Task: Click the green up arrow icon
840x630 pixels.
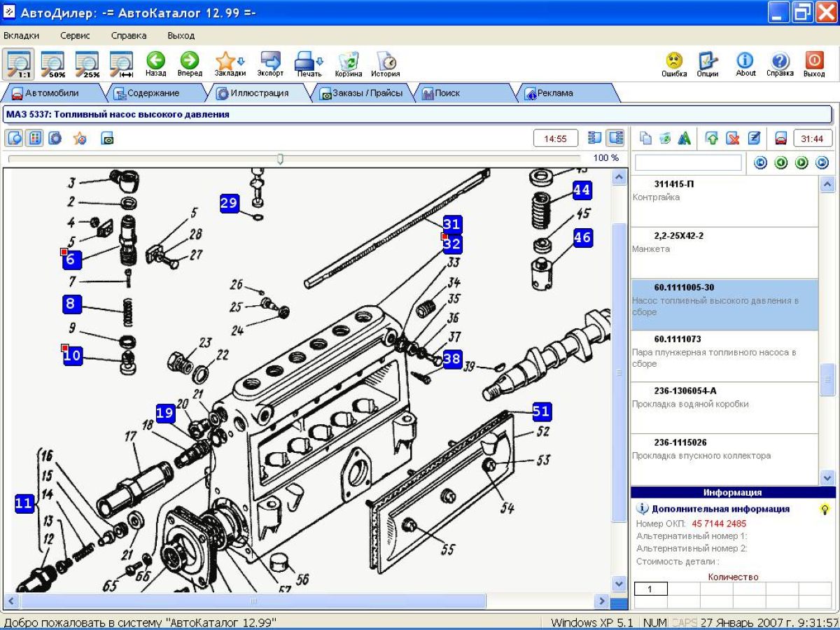Action: tap(712, 139)
